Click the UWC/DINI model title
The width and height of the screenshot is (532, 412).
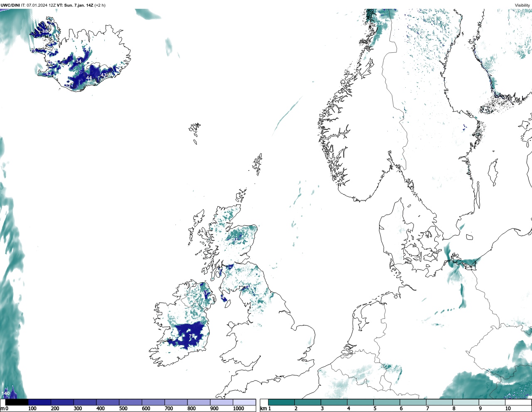tap(10, 5)
